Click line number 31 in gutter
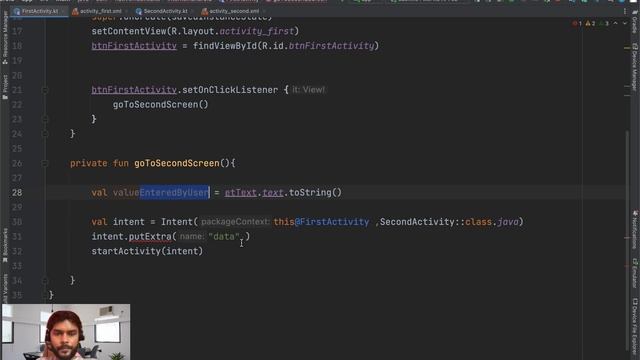 pos(17,236)
